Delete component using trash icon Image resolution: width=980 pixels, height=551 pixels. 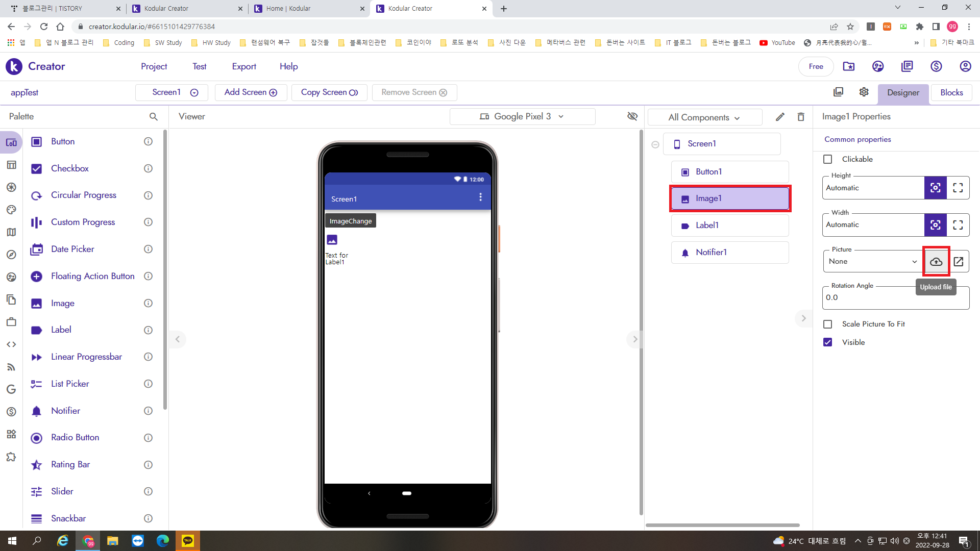click(x=800, y=117)
